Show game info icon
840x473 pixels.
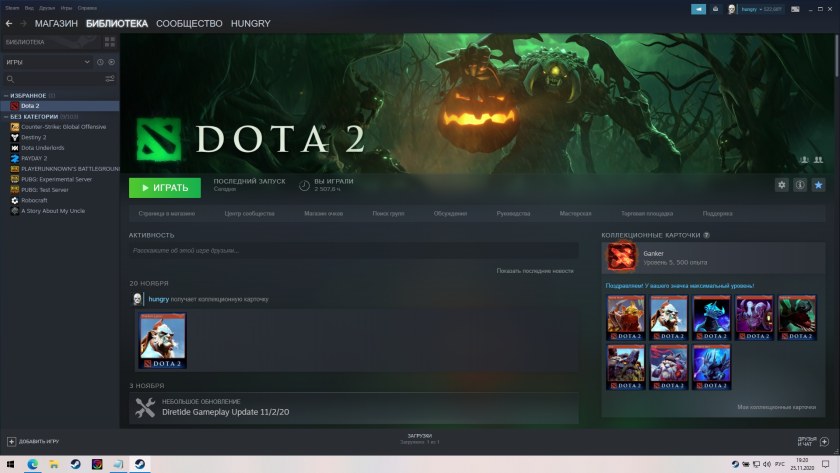coord(800,185)
